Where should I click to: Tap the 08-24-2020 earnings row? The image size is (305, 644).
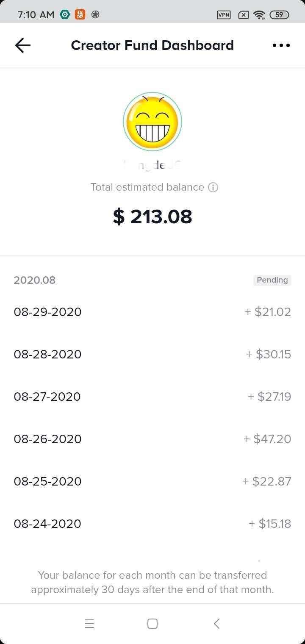pyautogui.click(x=152, y=524)
